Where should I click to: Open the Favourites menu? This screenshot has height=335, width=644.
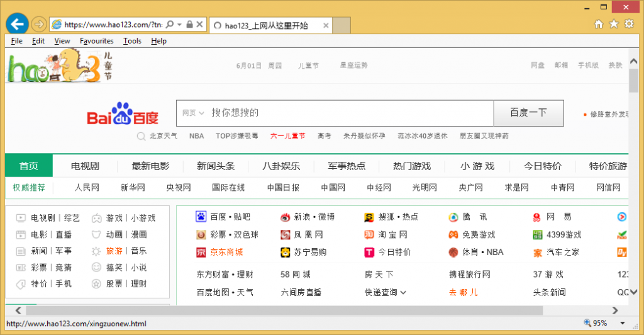pos(96,41)
